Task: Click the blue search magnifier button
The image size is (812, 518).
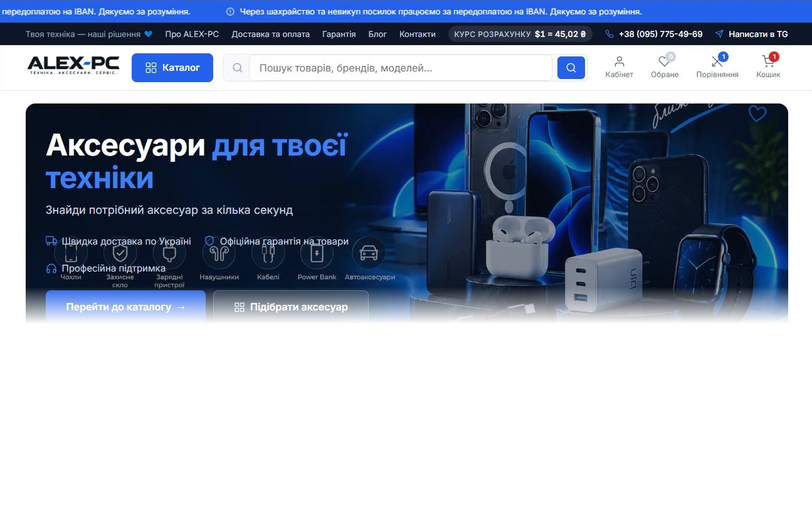Action: tap(571, 68)
